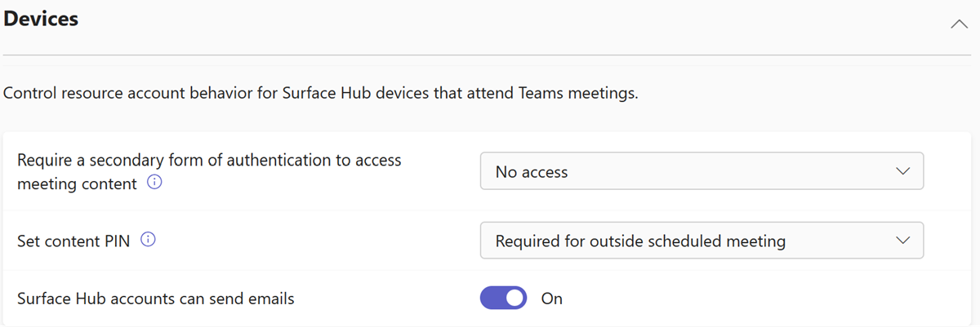
Task: Click the No access selected value text
Action: (532, 172)
